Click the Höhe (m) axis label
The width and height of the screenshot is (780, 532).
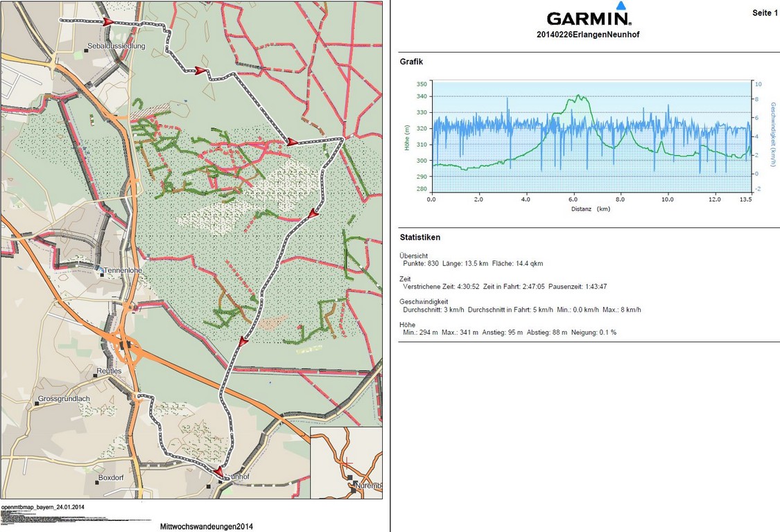[x=407, y=136]
